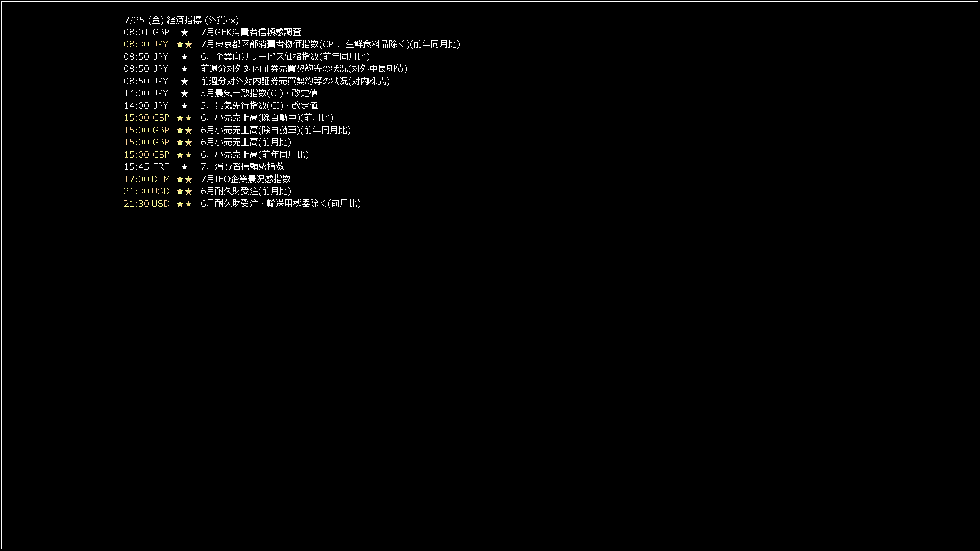Click the 21:30 USD time on last row
Viewport: 980px width, 551px height.
146,204
